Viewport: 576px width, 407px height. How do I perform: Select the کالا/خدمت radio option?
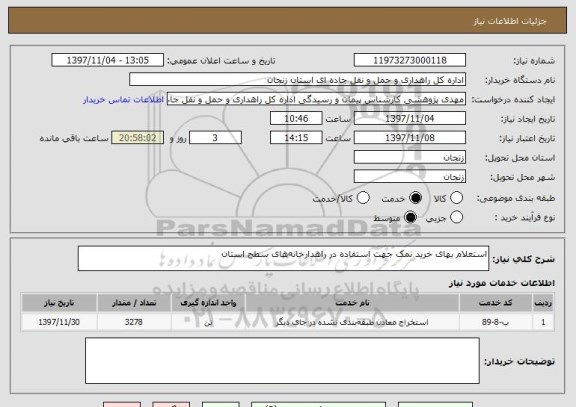point(363,198)
